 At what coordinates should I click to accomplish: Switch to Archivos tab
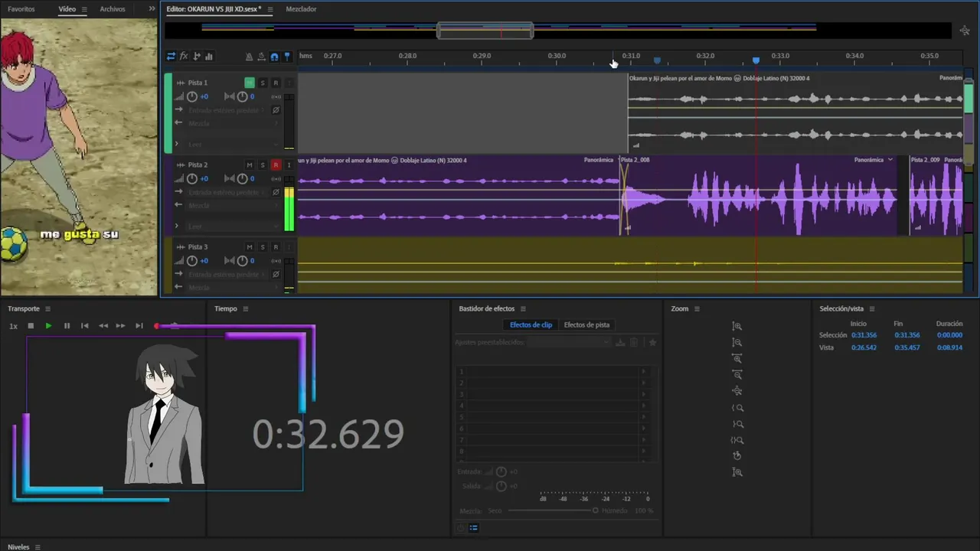tap(113, 9)
